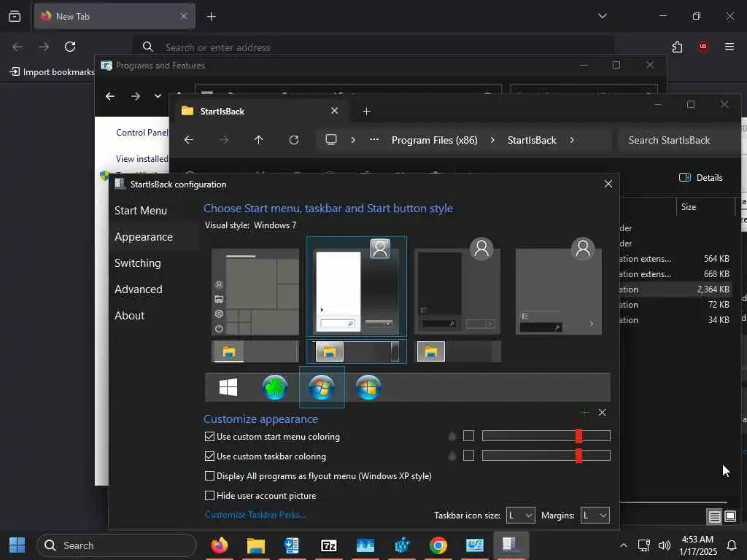
Task: Toggle the taskbar color swatch box
Action: pyautogui.click(x=469, y=455)
